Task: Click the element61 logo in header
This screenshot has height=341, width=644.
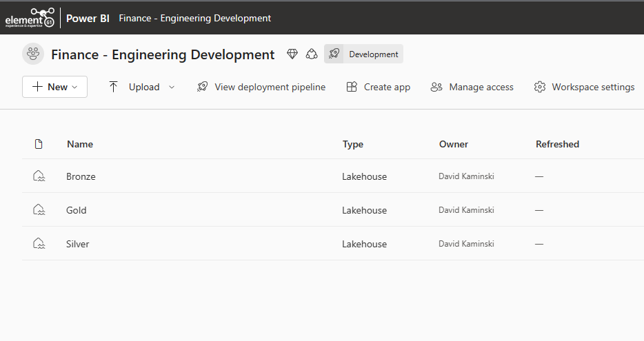Action: [x=30, y=18]
